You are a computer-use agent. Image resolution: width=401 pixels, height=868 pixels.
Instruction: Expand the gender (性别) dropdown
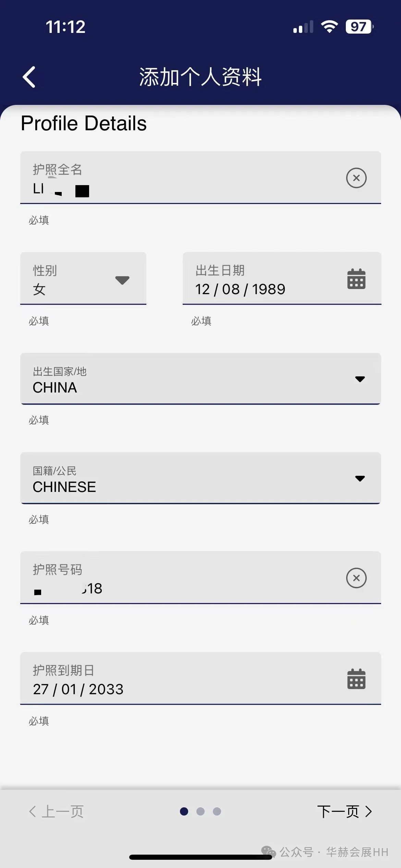pyautogui.click(x=83, y=278)
